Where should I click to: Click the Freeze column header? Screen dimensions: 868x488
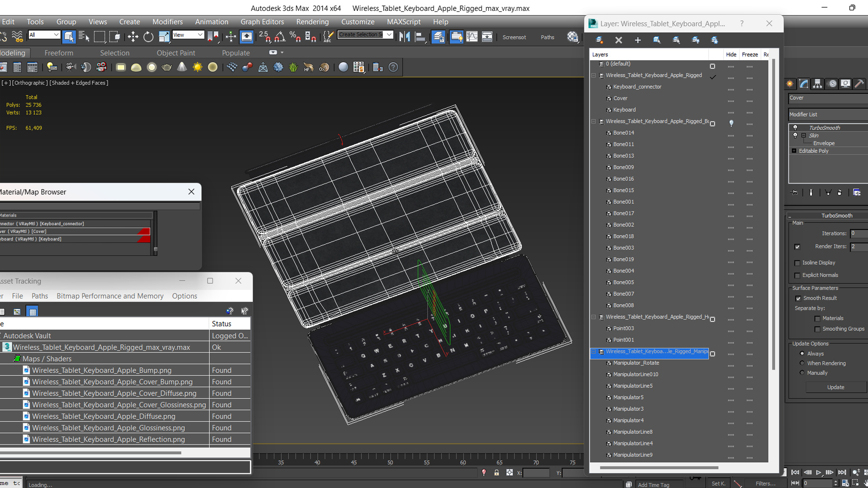(750, 54)
